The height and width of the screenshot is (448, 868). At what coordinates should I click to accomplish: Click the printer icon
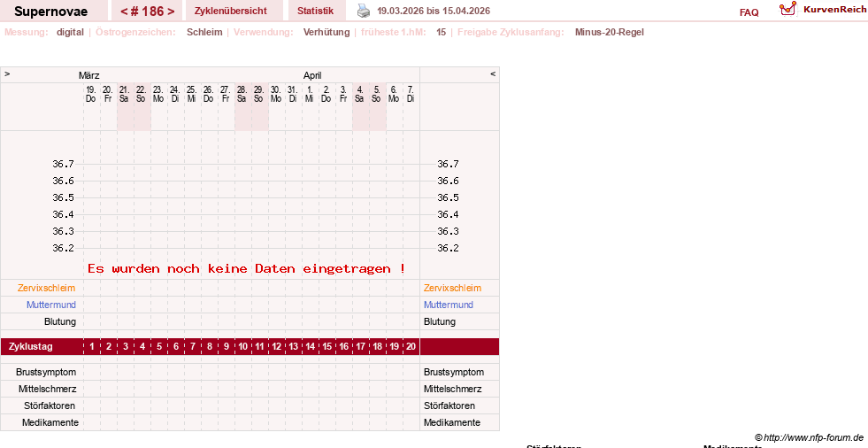[x=363, y=11]
